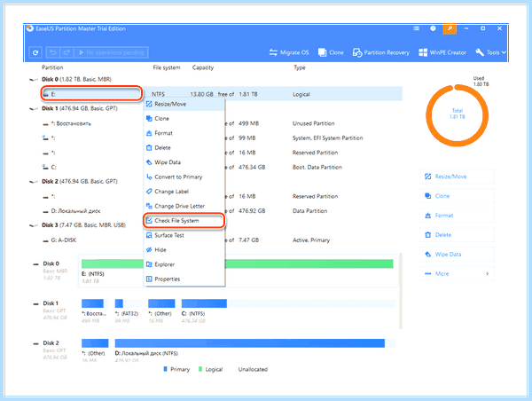Image resolution: width=532 pixels, height=401 pixels.
Task: Choose Explorer in context menu
Action: (x=184, y=264)
